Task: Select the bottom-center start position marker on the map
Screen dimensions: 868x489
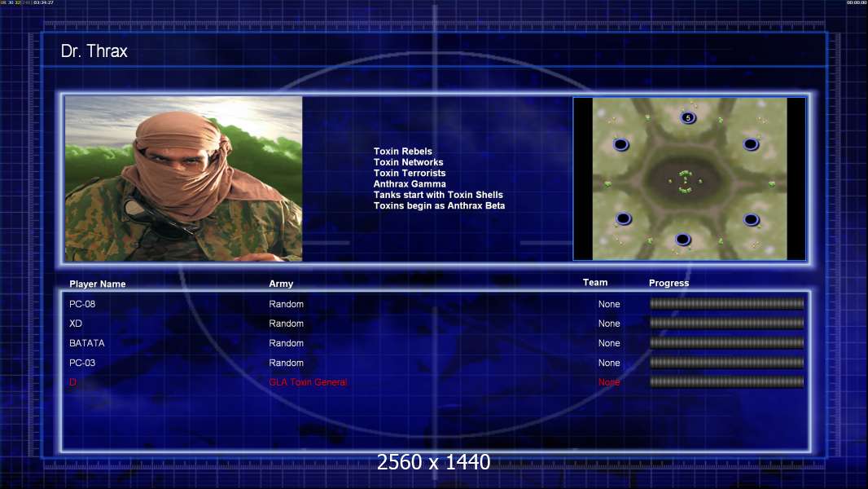Action: tap(682, 240)
